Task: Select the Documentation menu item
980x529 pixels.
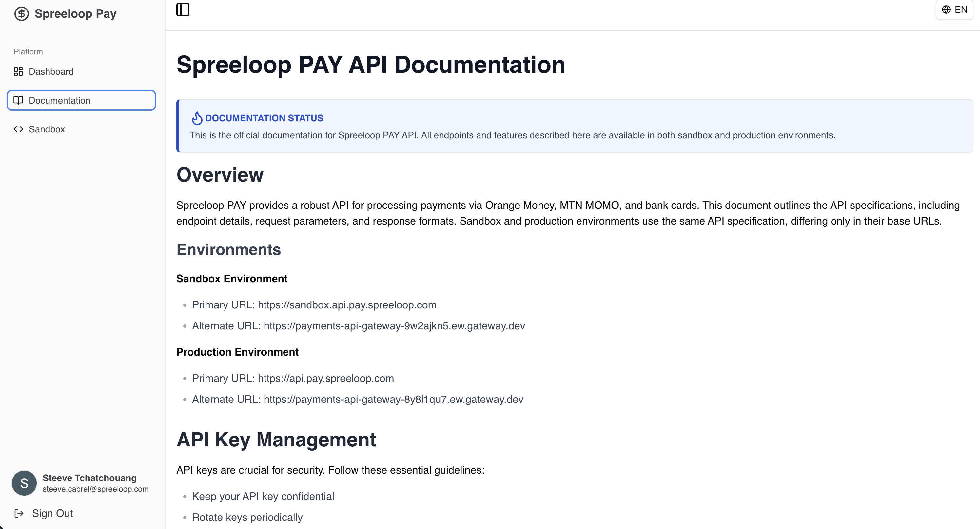Action: pos(81,100)
